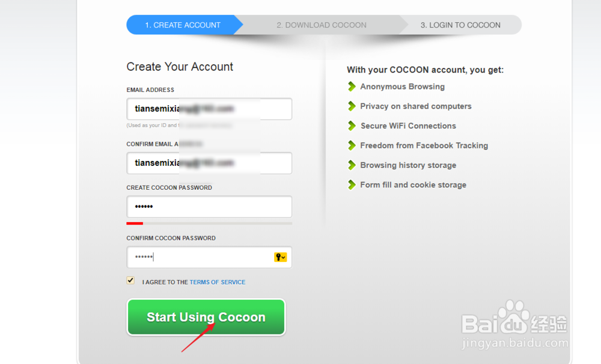Viewport: 601px width, 364px height.
Task: Select the Download Cocoon step tab
Action: tap(321, 25)
